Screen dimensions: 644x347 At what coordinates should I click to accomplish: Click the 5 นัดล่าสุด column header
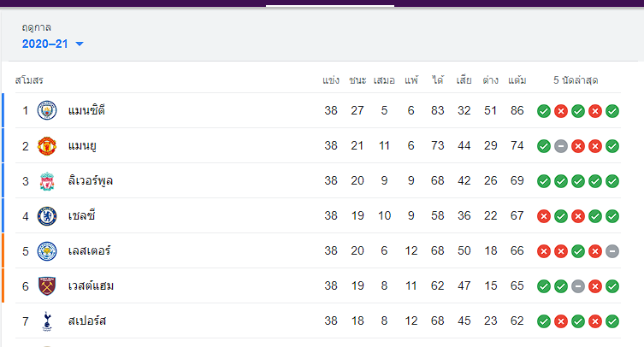pos(576,80)
